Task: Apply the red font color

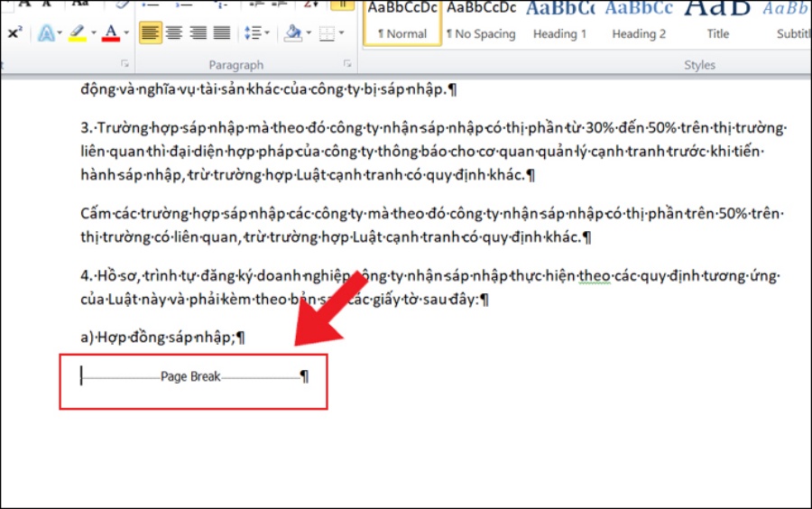Action: 110,33
